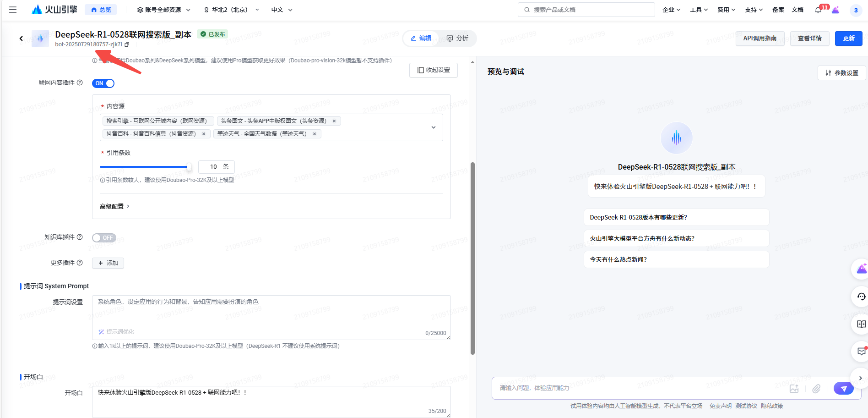Click the 提示词优化 magic wand option

point(116,332)
